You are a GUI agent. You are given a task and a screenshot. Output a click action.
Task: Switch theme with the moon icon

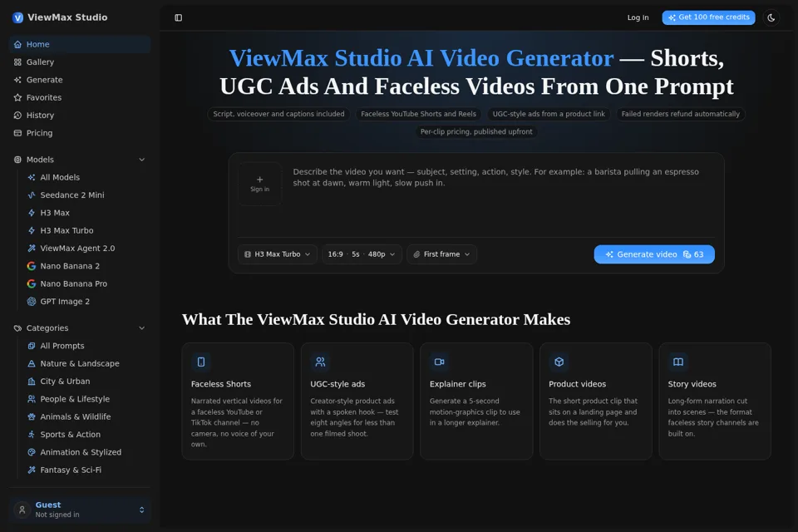(771, 17)
